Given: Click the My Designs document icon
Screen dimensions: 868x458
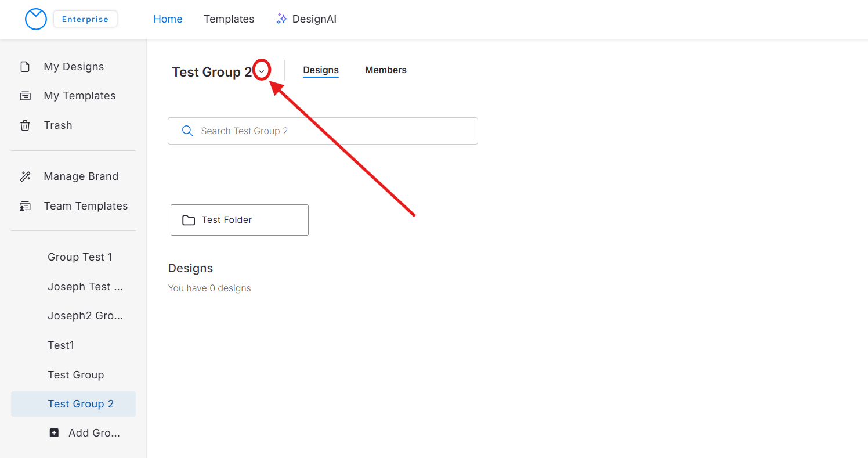Looking at the screenshot, I should point(25,67).
